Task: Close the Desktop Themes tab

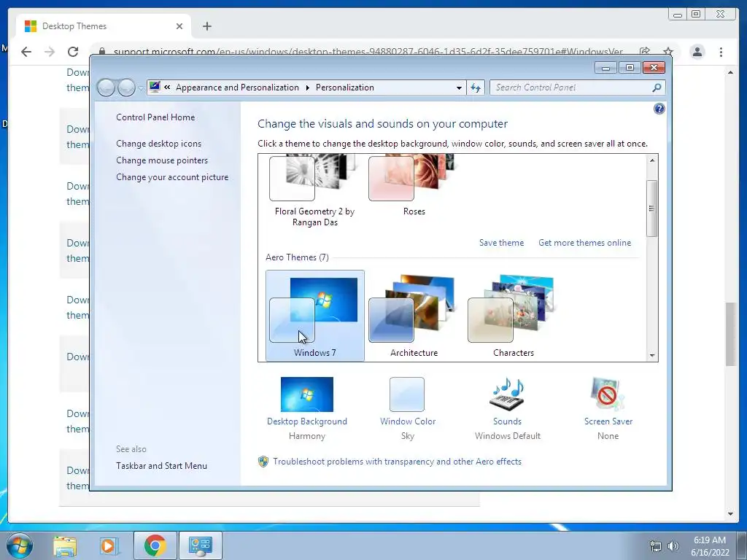Action: (x=179, y=26)
